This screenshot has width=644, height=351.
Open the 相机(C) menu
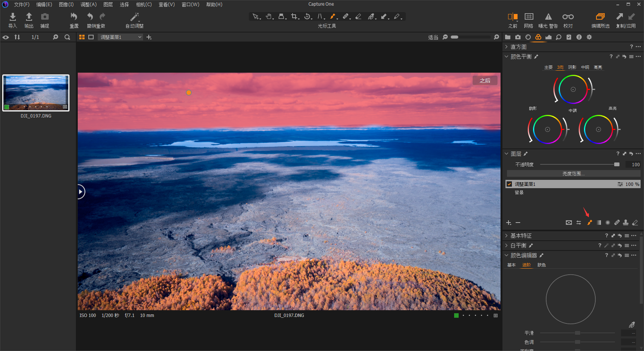pos(144,5)
